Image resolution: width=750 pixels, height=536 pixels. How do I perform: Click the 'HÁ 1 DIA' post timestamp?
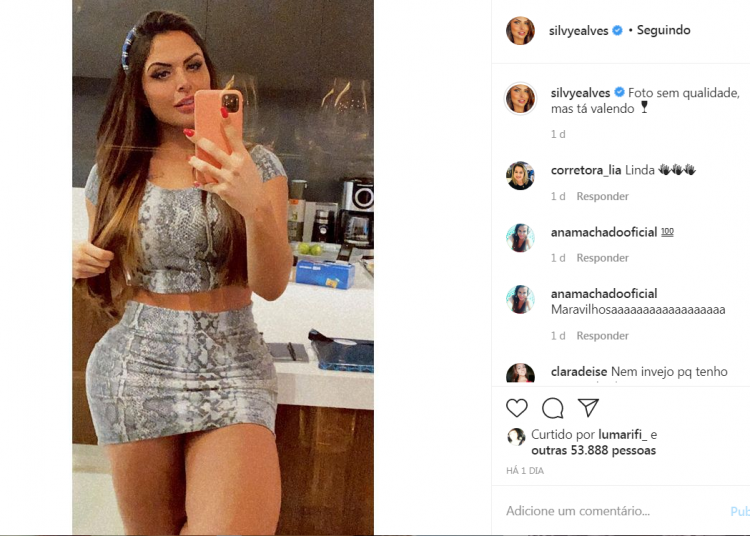[x=525, y=471]
